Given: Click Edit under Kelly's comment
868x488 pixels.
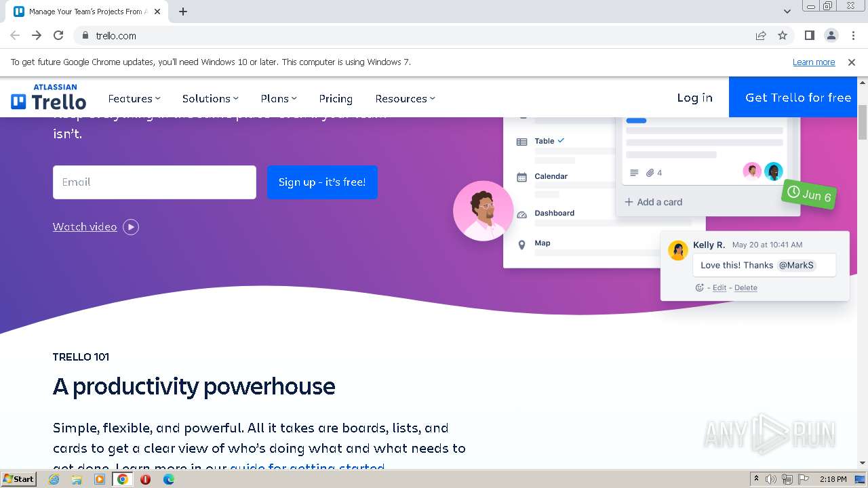Looking at the screenshot, I should tap(719, 288).
